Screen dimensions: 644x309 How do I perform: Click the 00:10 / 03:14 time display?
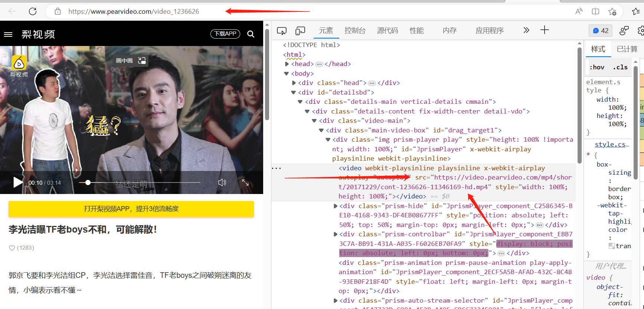tap(45, 183)
